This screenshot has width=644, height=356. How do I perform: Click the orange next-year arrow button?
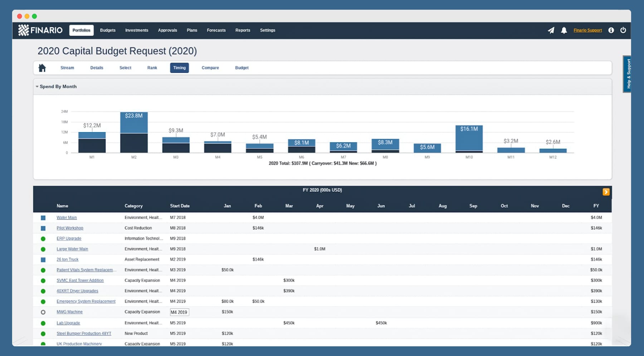pyautogui.click(x=606, y=192)
